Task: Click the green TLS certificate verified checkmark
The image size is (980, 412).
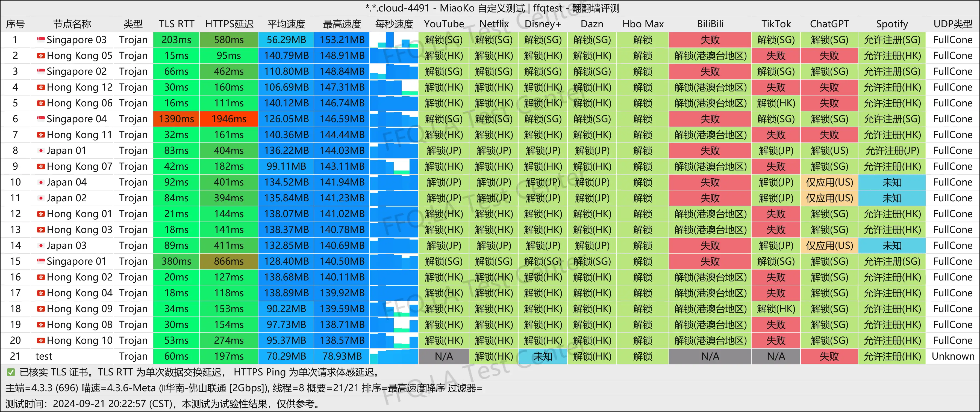Action: [x=11, y=372]
